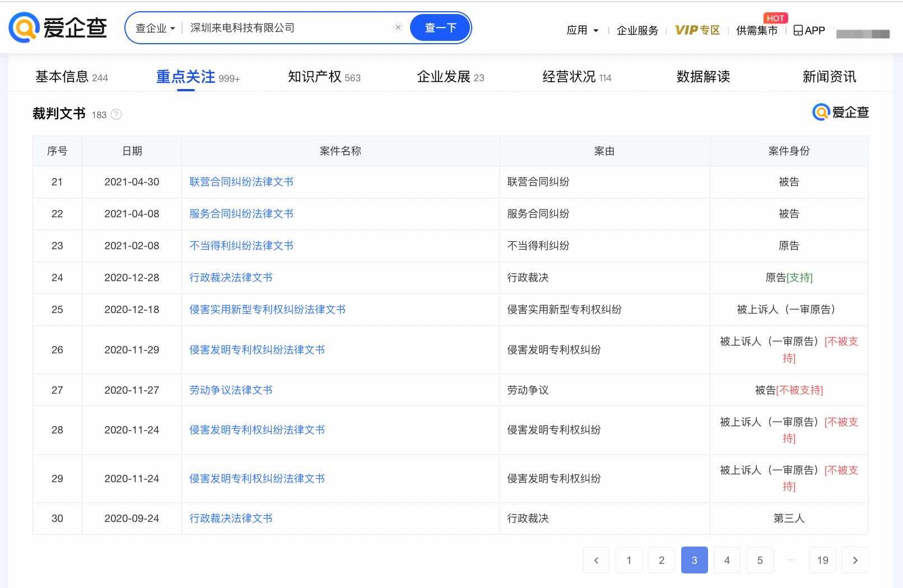Select current page 3 button
The width and height of the screenshot is (903, 588).
click(695, 560)
